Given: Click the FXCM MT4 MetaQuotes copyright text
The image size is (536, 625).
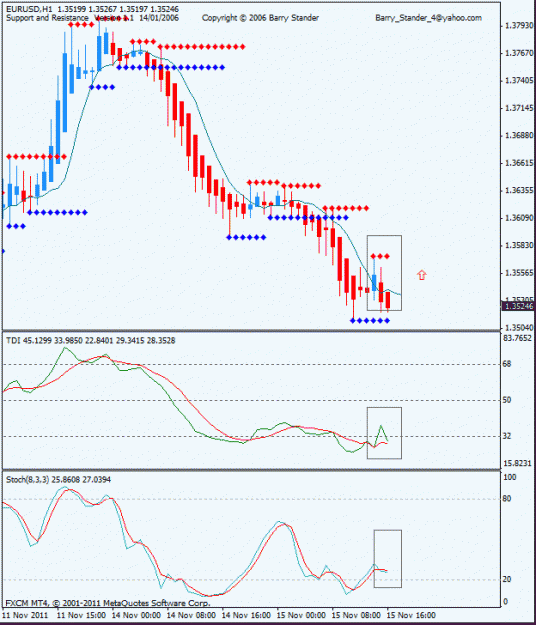Looking at the screenshot, I should click(108, 603).
